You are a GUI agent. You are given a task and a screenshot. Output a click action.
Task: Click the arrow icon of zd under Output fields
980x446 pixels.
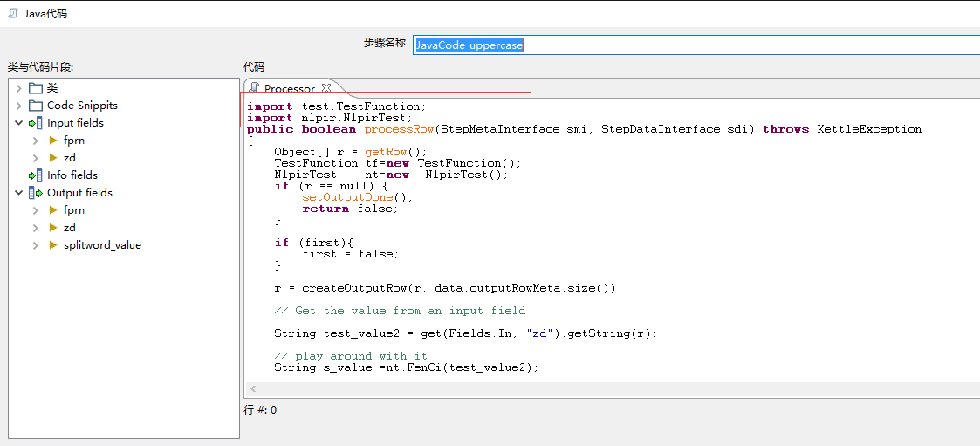click(x=53, y=228)
